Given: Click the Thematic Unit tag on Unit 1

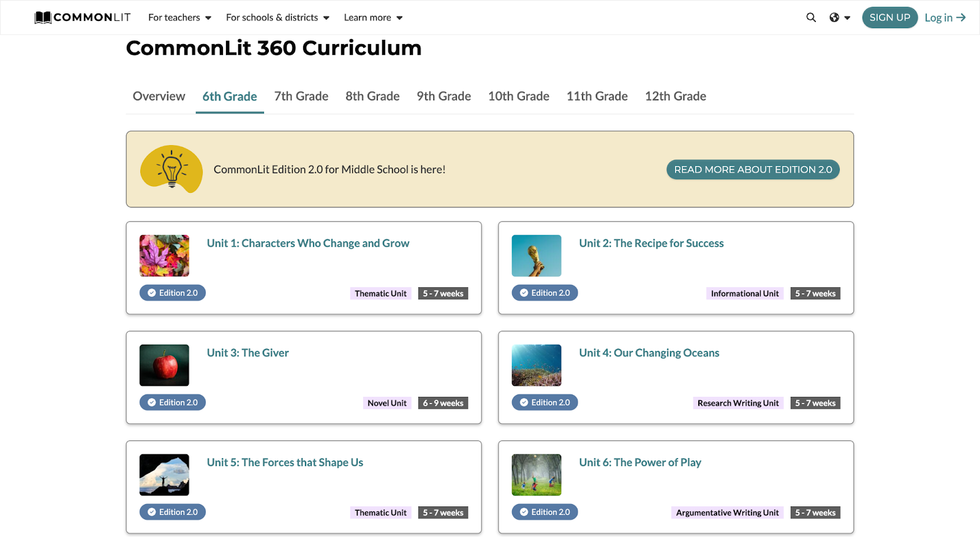Looking at the screenshot, I should click(x=380, y=293).
